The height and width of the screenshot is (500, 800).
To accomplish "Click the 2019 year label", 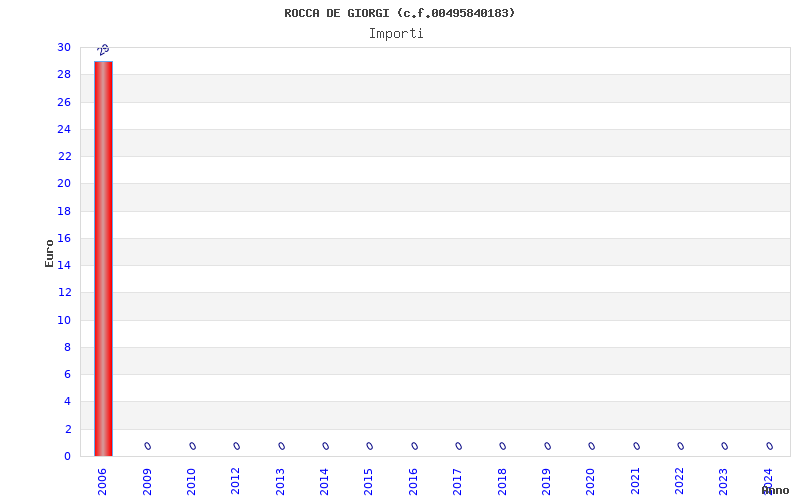I will (x=546, y=482).
